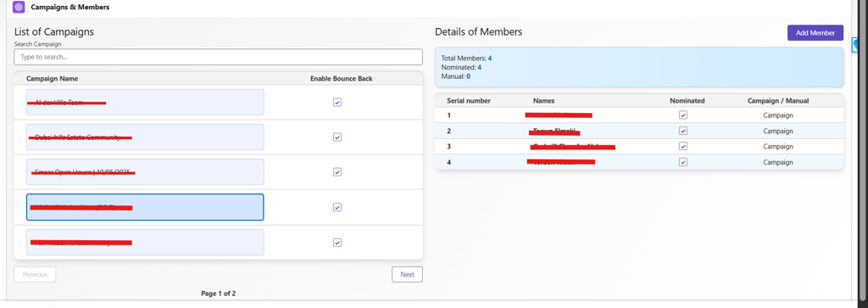Click the Add Member button
Screen dimensions: 868x308
[815, 33]
